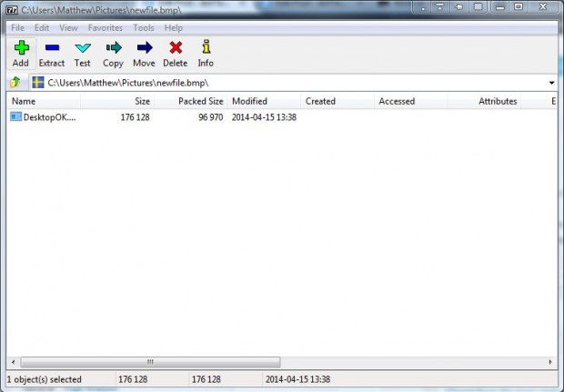The image size is (564, 392).
Task: Click the 96 970 packed size cell
Action: point(211,117)
